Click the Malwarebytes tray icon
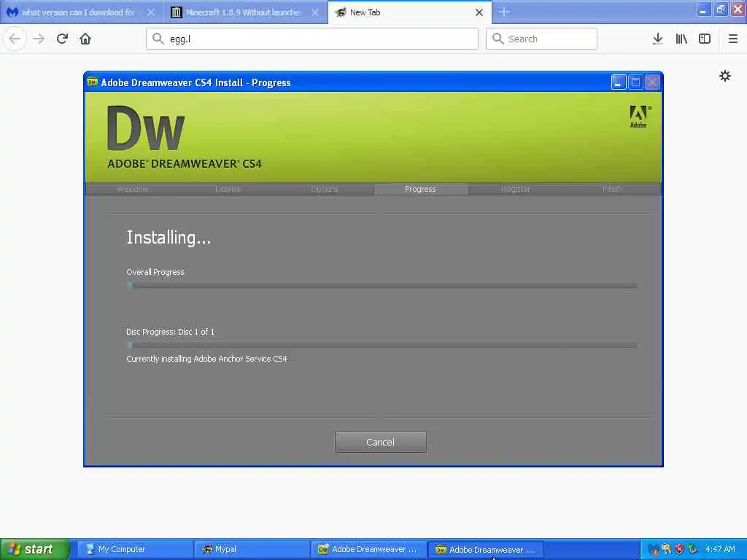This screenshot has height=560, width=747. pos(653,550)
